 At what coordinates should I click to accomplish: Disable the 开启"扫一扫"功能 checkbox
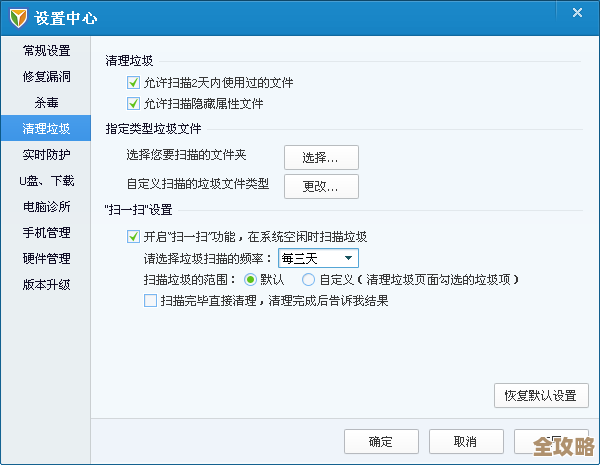click(134, 237)
